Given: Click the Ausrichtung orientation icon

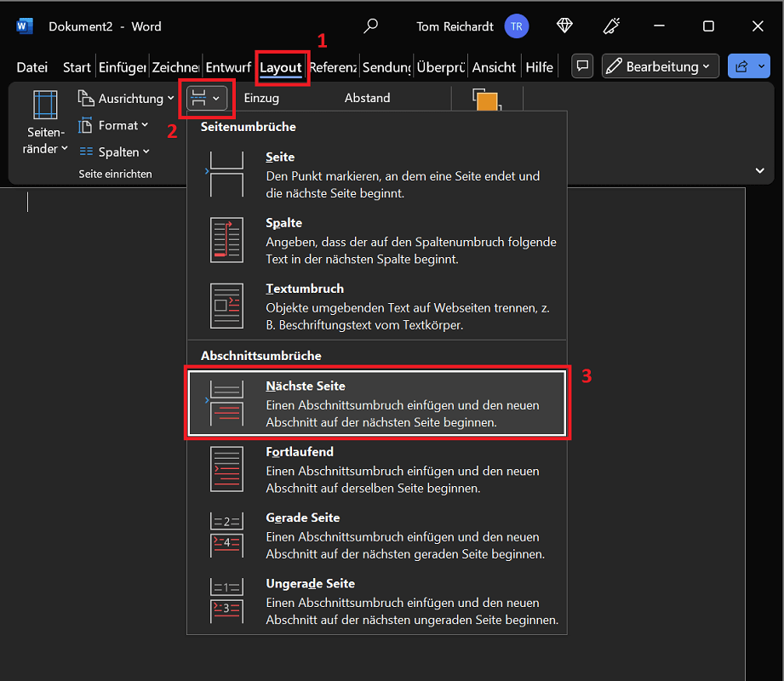Looking at the screenshot, I should 86,99.
